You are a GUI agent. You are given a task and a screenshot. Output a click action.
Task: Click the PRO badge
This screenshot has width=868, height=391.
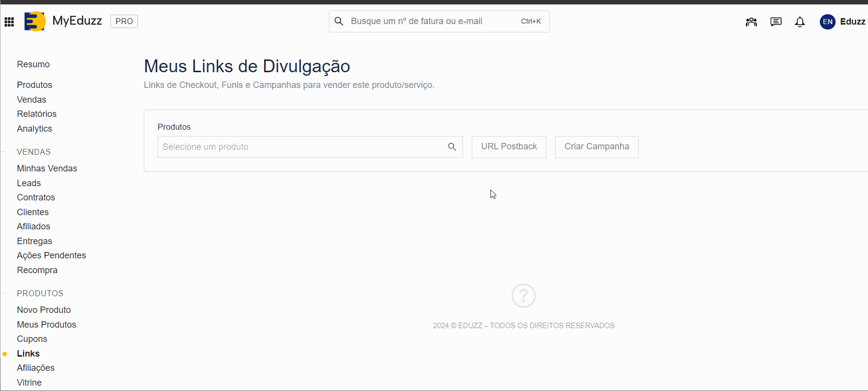[124, 21]
